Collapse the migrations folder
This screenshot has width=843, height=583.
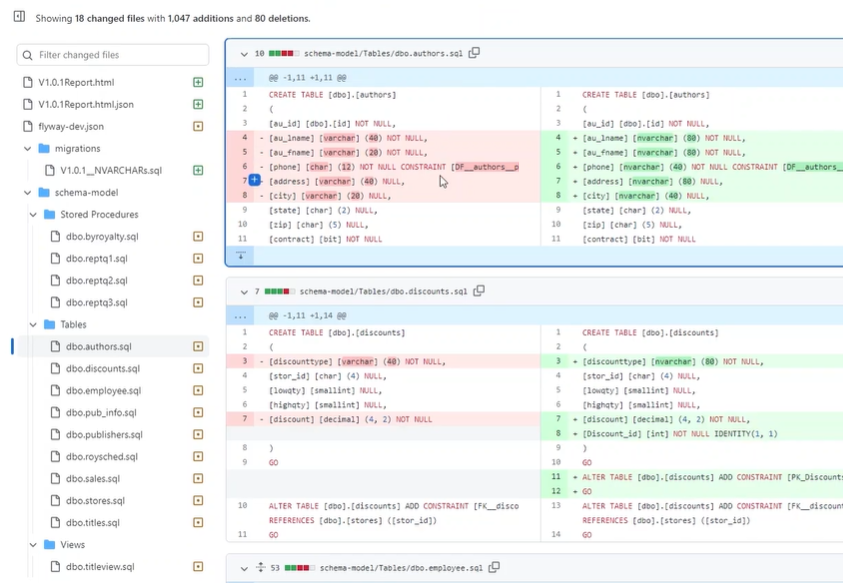click(x=28, y=148)
